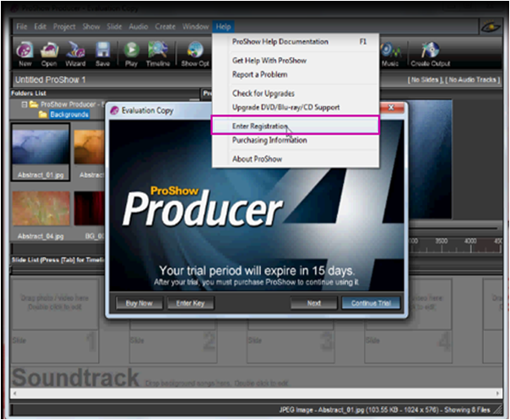
Task: Select Check for Upgrades
Action: click(x=296, y=94)
